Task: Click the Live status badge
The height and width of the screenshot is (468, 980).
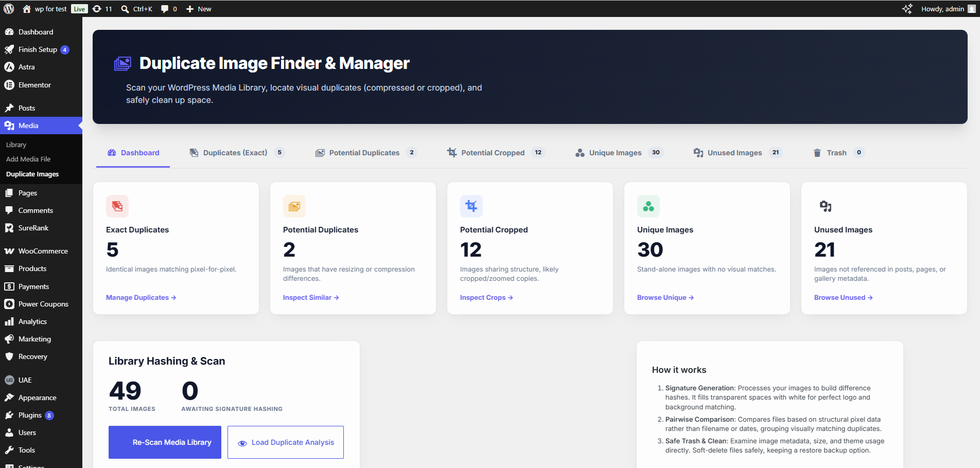Action: tap(79, 9)
